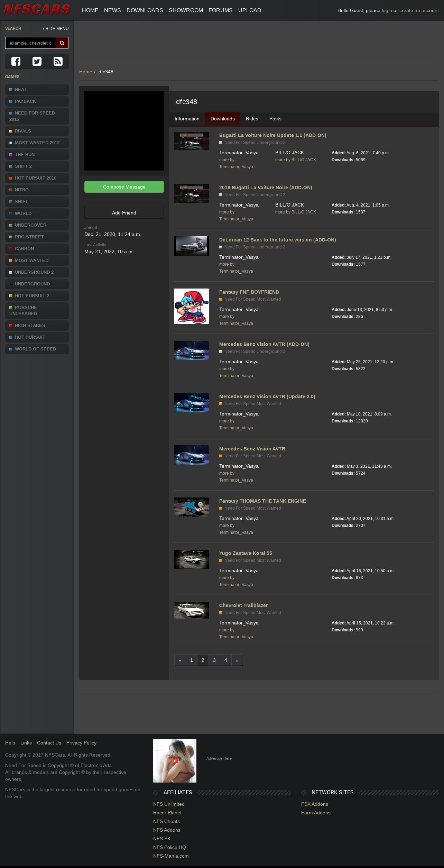Switch to the Information tab
This screenshot has height=868, width=444.
click(x=187, y=119)
